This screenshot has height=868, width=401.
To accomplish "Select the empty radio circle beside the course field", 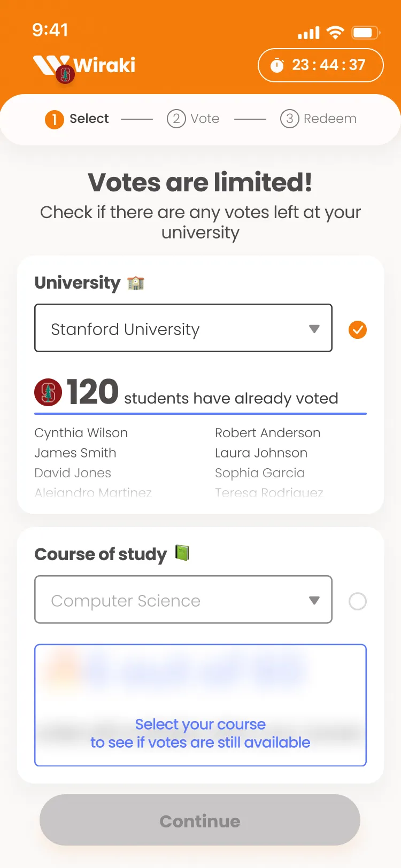I will pos(357,601).
